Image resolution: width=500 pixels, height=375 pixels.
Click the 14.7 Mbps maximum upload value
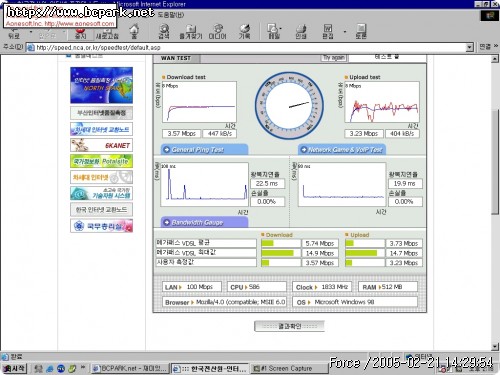tap(404, 253)
